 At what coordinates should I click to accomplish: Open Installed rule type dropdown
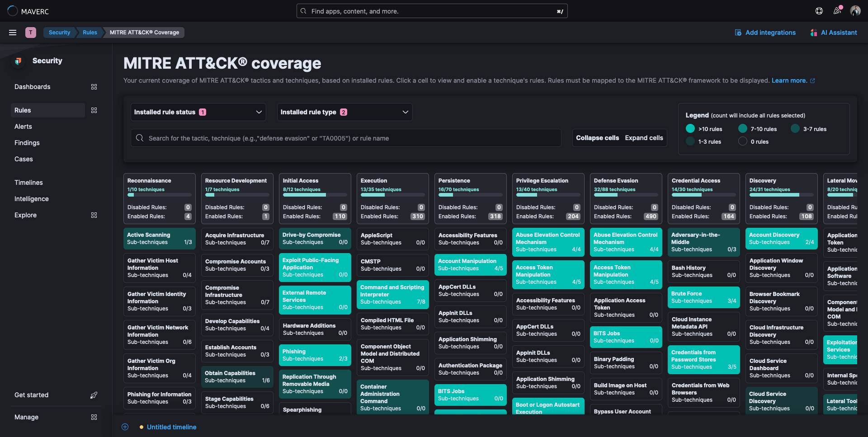coord(344,112)
